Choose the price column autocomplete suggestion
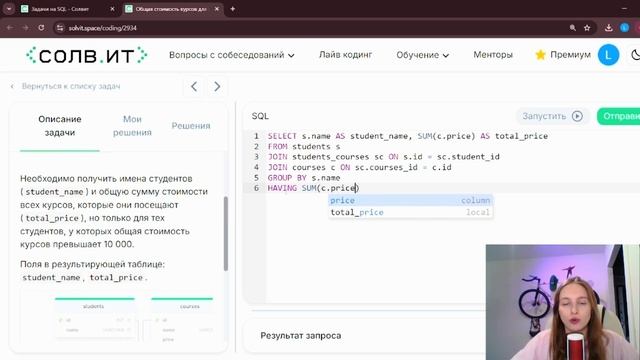The image size is (640, 360). coord(410,200)
